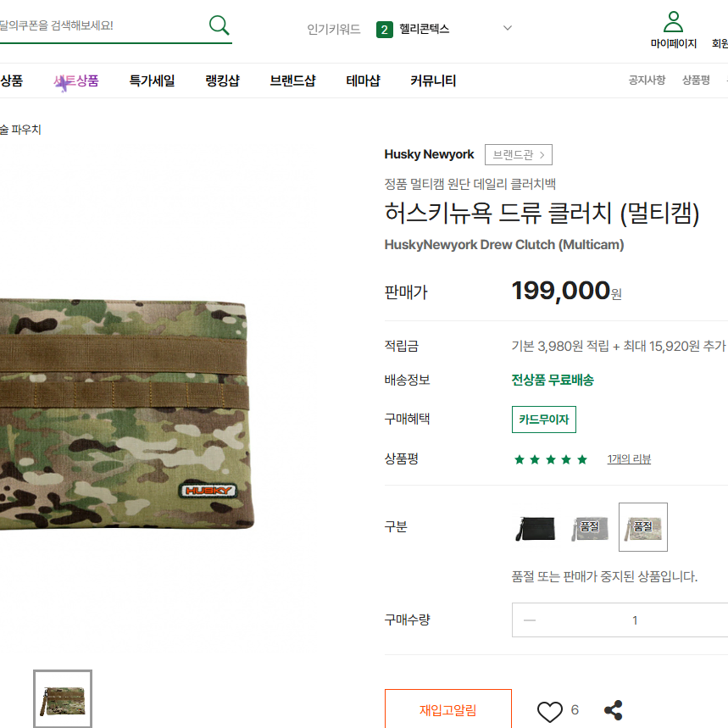Click the five-star rating display
This screenshot has width=728, height=728.
551,459
